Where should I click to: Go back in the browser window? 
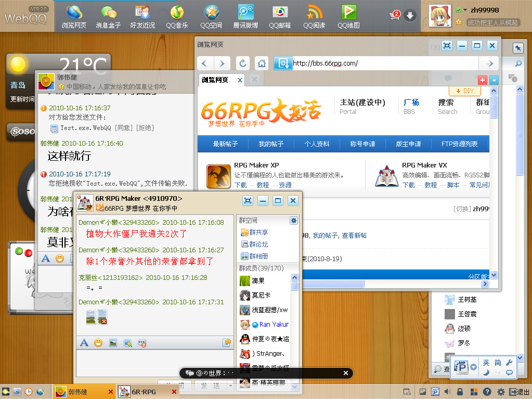(x=204, y=63)
